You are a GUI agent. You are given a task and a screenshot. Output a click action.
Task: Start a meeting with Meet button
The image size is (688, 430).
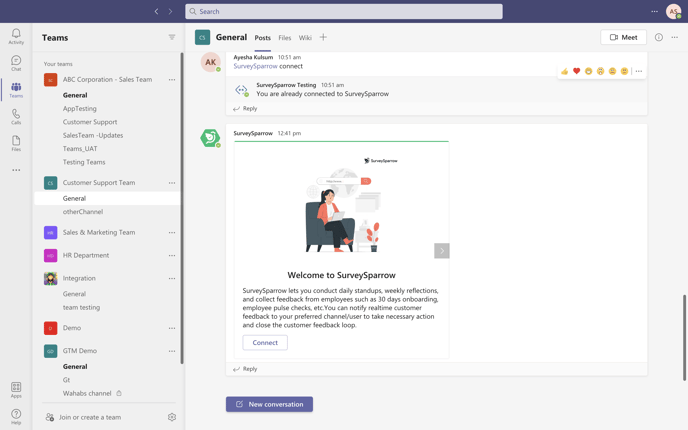tap(623, 37)
